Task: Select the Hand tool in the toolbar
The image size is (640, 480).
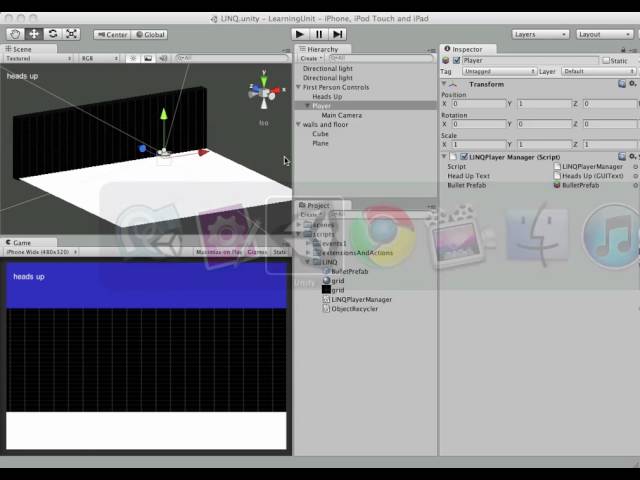Action: 16,34
